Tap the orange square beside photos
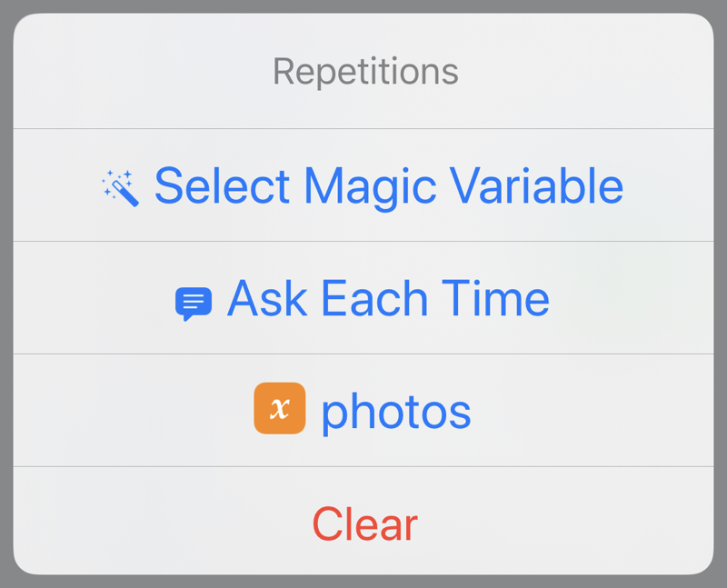 [280, 408]
